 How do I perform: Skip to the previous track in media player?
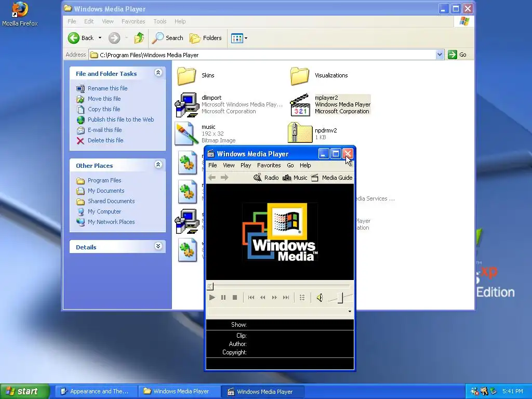click(251, 298)
